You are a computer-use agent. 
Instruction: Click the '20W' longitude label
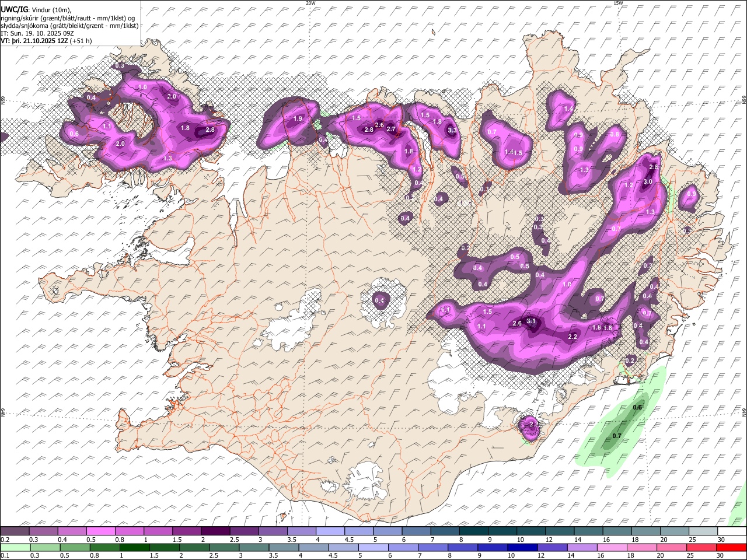pos(310,3)
